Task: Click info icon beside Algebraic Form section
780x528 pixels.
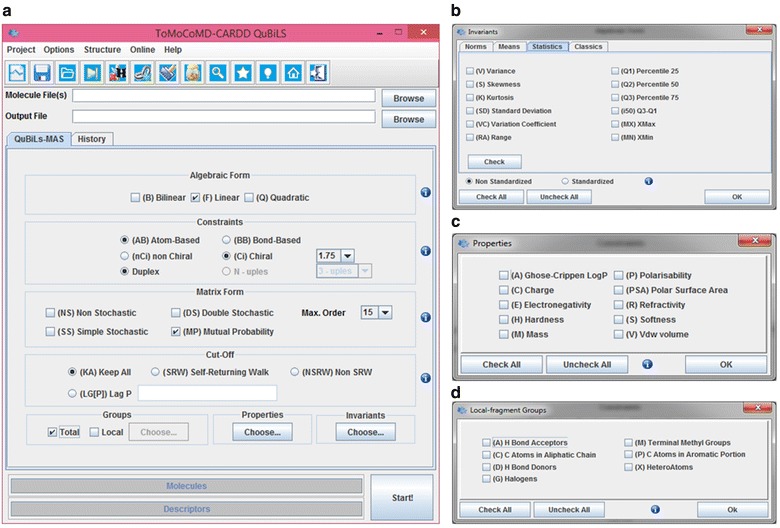Action: coord(425,193)
